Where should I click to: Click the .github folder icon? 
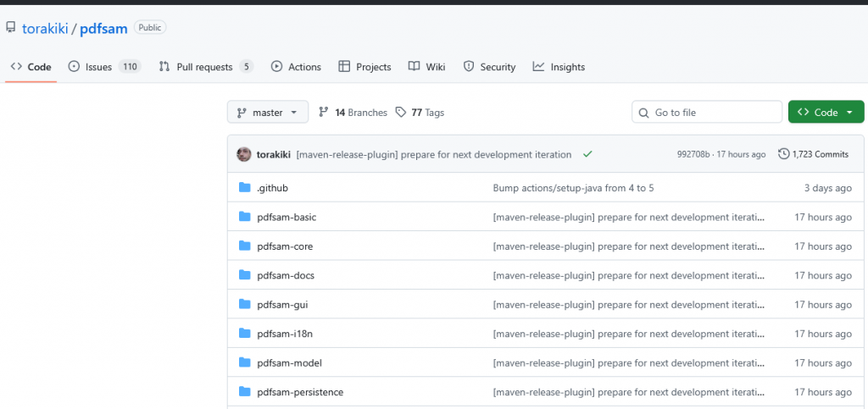click(x=245, y=188)
